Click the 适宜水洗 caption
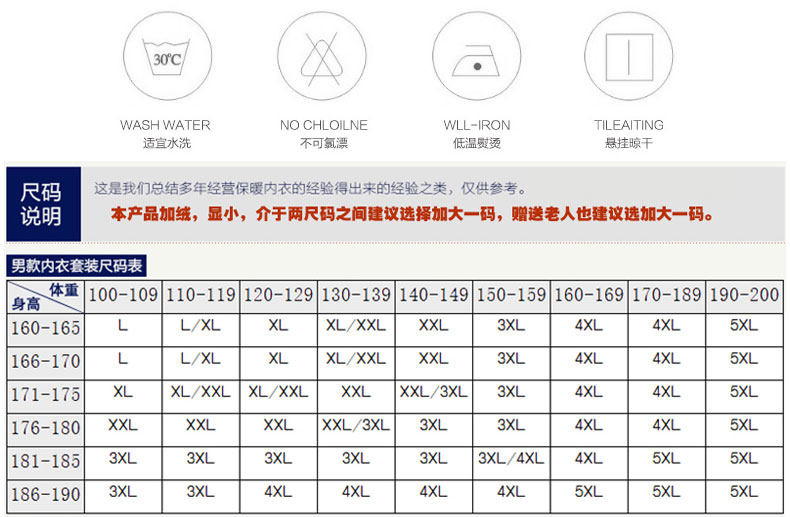The image size is (790, 517). coord(167,143)
